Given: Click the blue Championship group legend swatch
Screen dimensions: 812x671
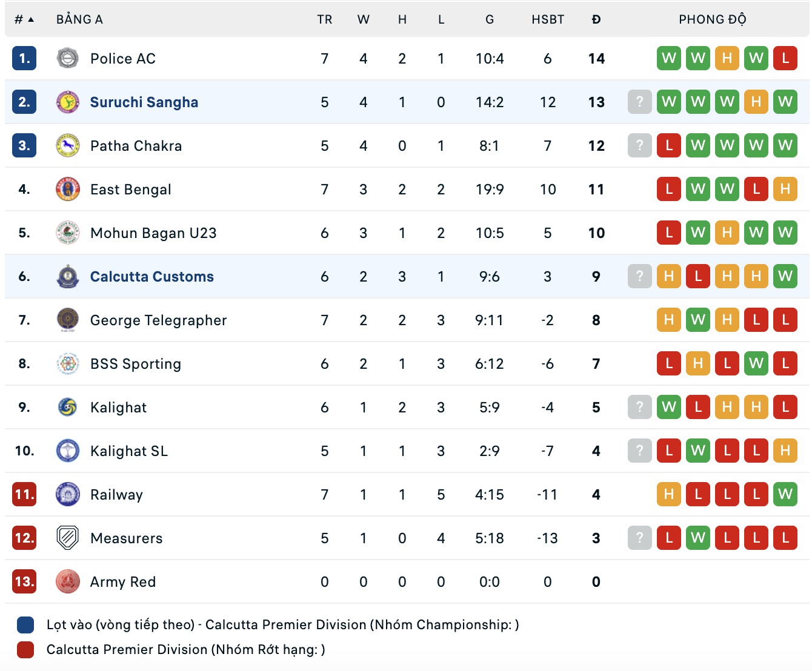Looking at the screenshot, I should 25,624.
